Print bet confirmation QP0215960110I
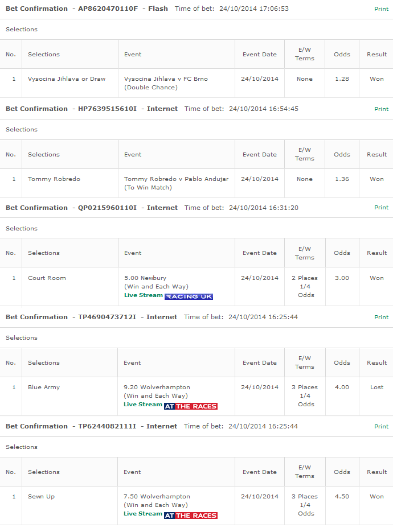This screenshot has height=532, width=393. (381, 207)
